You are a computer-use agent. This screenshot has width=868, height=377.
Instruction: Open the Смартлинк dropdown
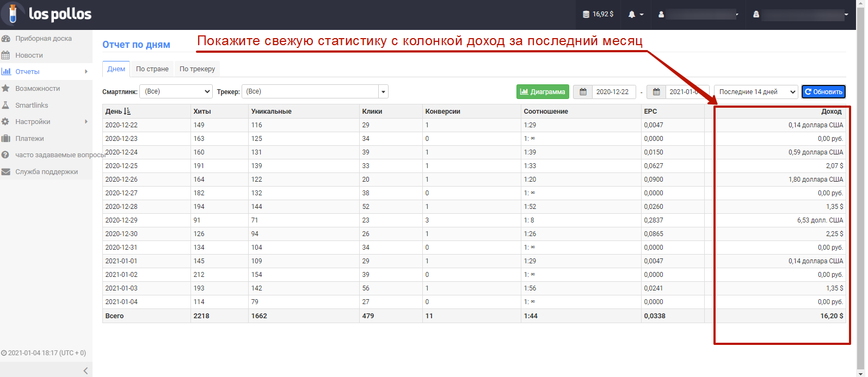point(176,92)
